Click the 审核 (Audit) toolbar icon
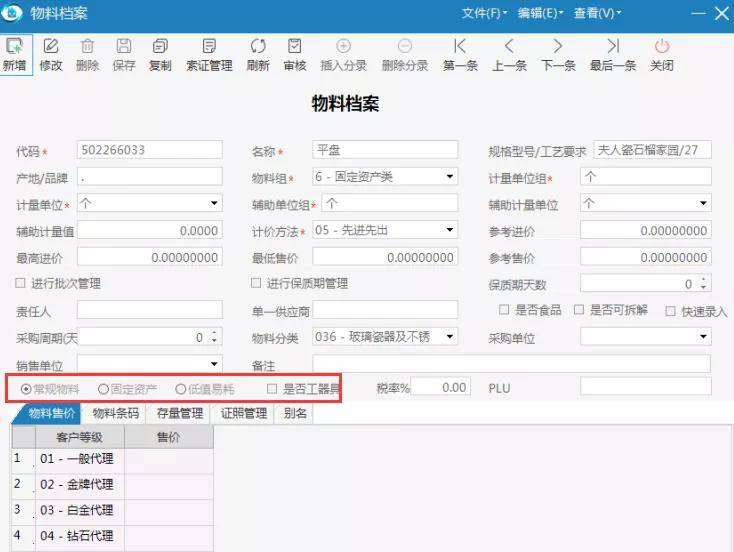Viewport: 734px width, 552px height. (x=295, y=47)
